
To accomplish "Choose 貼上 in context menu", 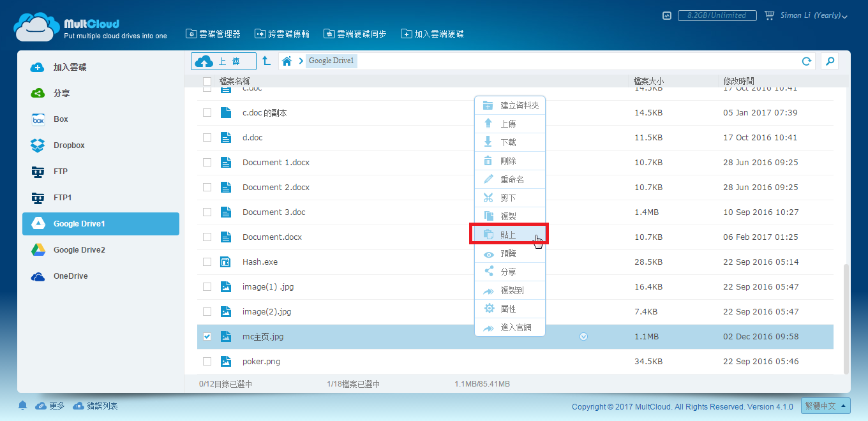I will tap(510, 234).
